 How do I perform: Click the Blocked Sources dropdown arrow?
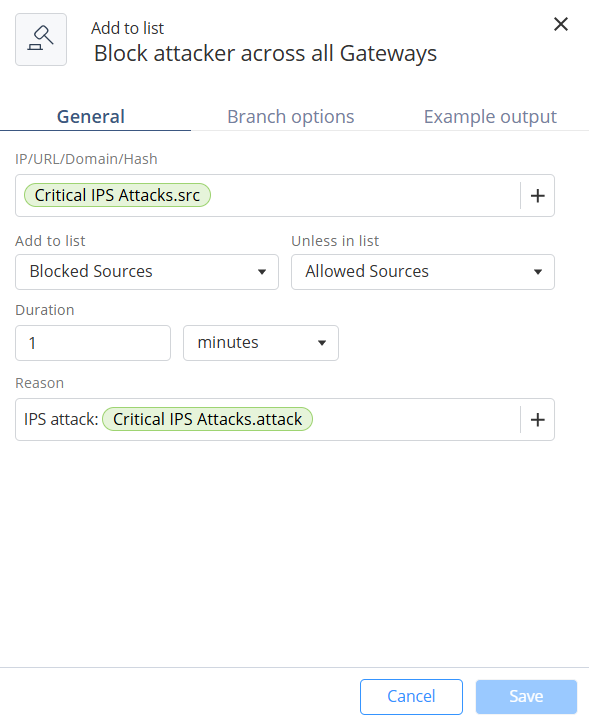coord(262,272)
